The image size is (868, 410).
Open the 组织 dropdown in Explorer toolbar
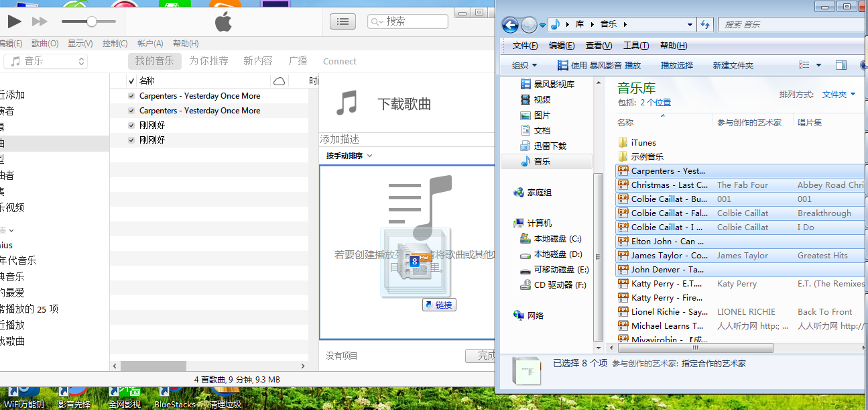tap(524, 65)
